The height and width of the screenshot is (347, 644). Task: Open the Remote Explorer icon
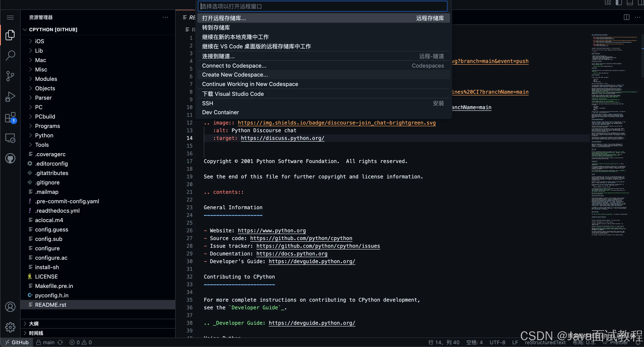tap(10, 138)
